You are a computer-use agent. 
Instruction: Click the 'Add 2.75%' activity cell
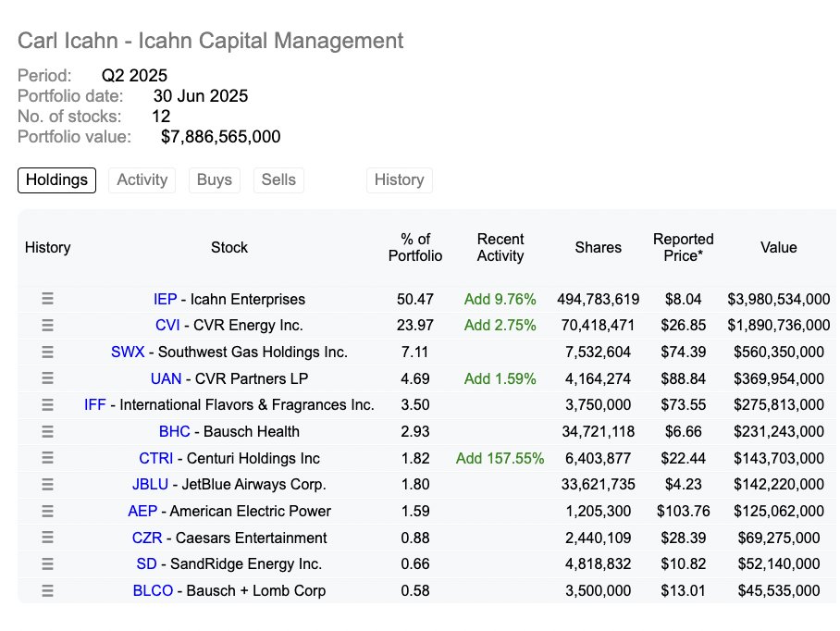click(500, 325)
